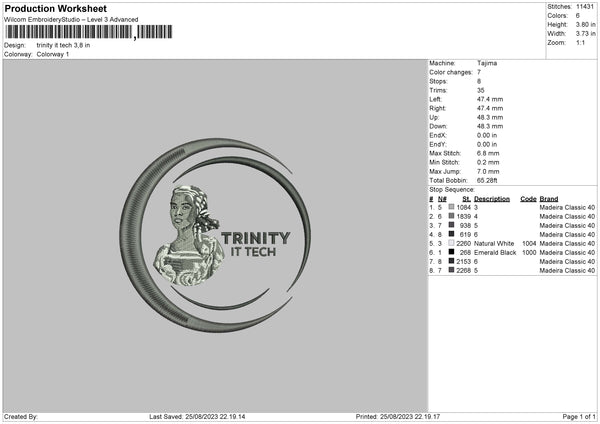Click the Emerald Black description text
Image resolution: width=600 pixels, height=424 pixels.
(495, 253)
